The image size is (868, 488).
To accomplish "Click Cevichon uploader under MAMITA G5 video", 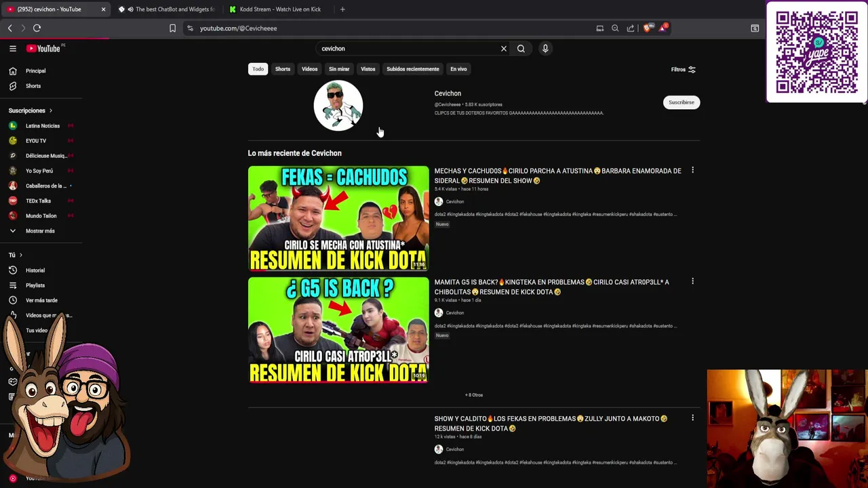I will 455,313.
